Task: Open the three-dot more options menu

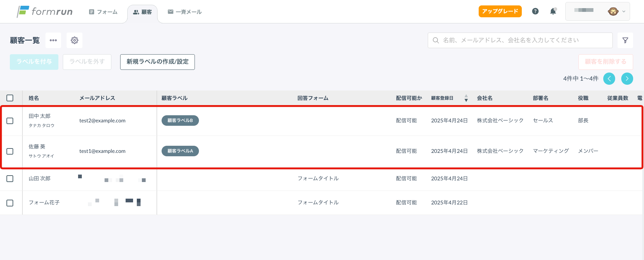Action: (x=53, y=40)
